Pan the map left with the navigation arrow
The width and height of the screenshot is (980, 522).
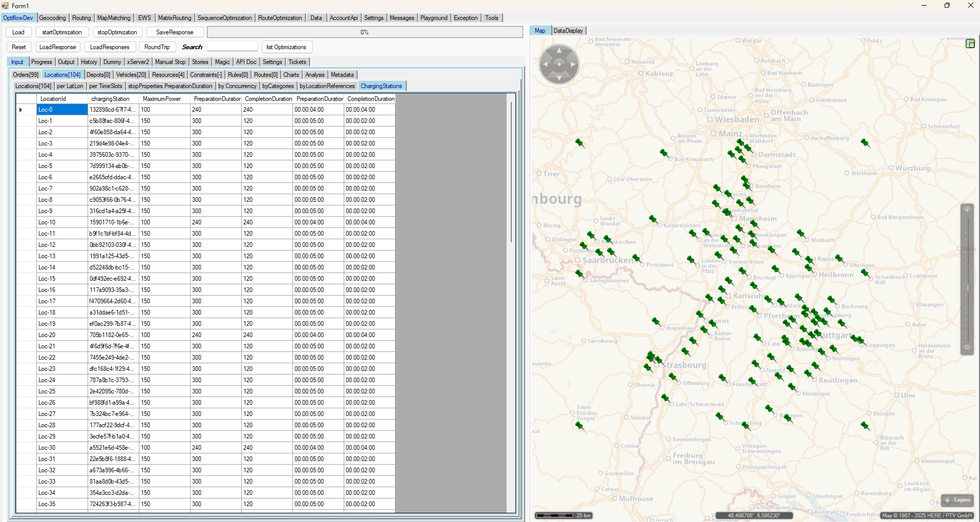[545, 65]
